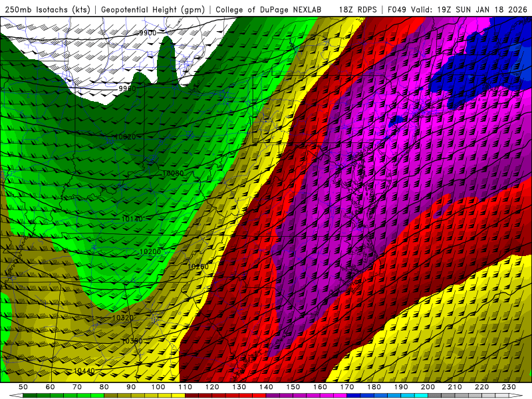The width and height of the screenshot is (532, 399).
Task: Click the 150 value on the color scale
Action: tap(293, 387)
